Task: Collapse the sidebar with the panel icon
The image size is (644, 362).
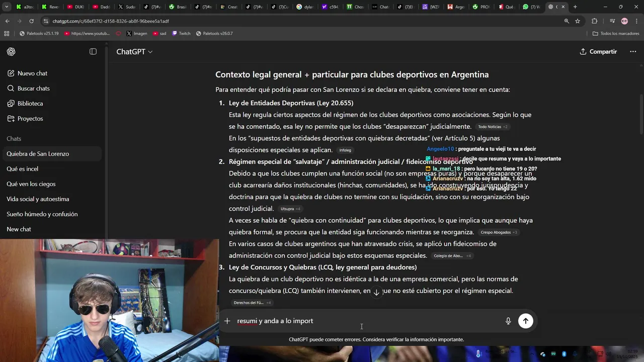Action: click(x=93, y=52)
